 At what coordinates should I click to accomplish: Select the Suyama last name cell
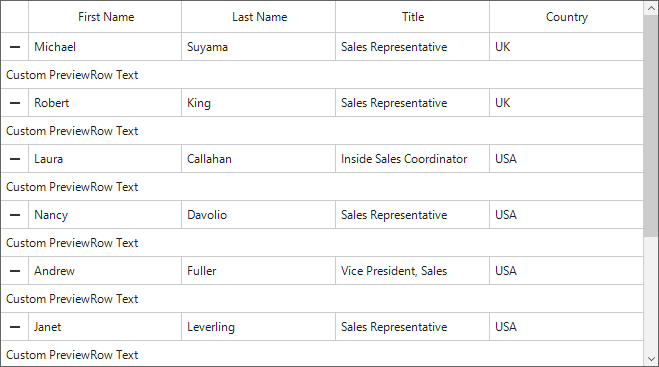258,47
